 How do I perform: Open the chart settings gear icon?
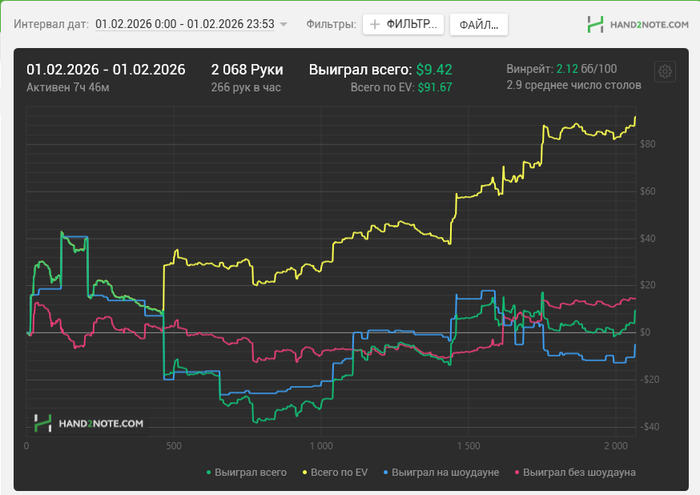665,71
